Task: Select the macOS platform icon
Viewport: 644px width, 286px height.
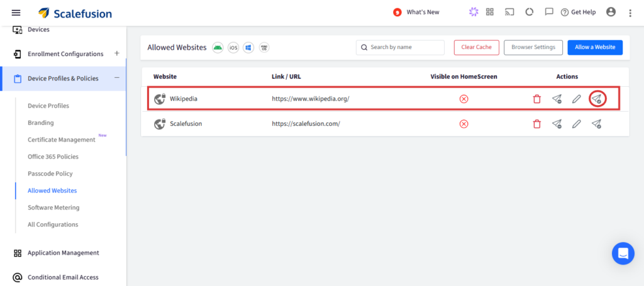Action: tap(264, 48)
